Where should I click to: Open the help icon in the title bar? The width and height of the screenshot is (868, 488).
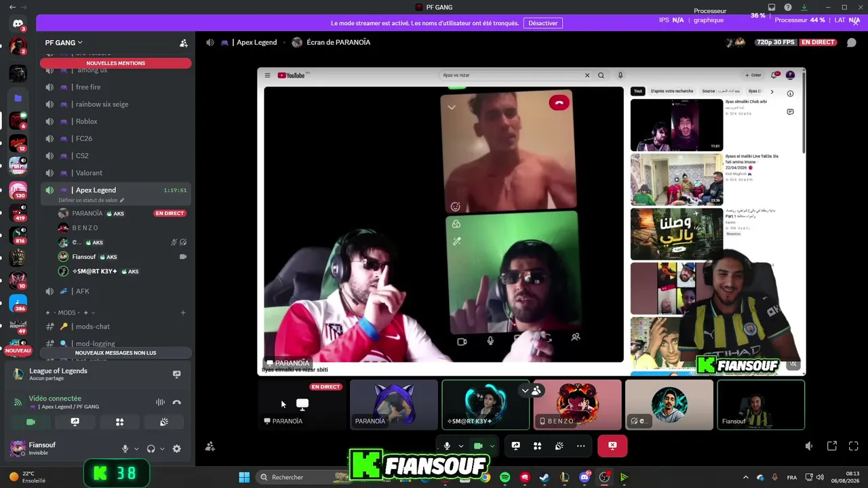tap(787, 7)
